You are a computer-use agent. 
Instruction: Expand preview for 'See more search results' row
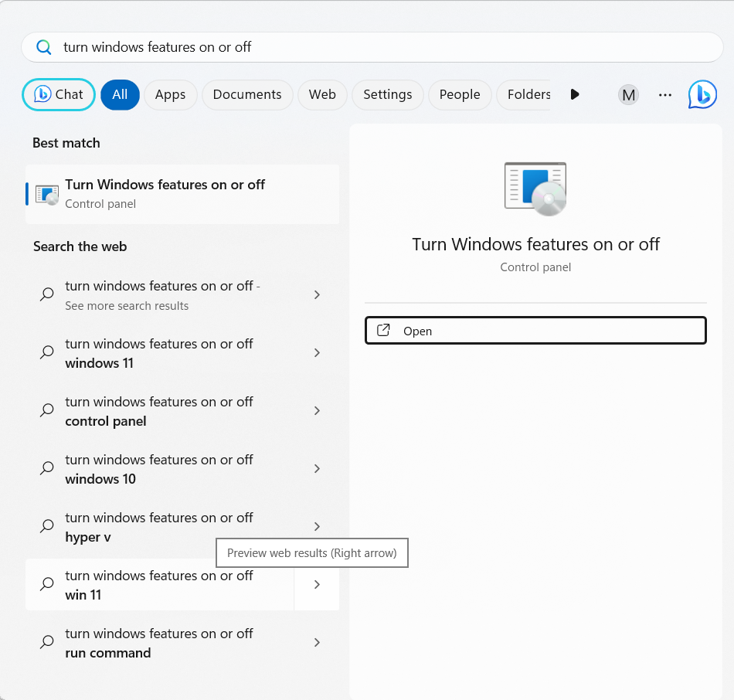(x=317, y=294)
